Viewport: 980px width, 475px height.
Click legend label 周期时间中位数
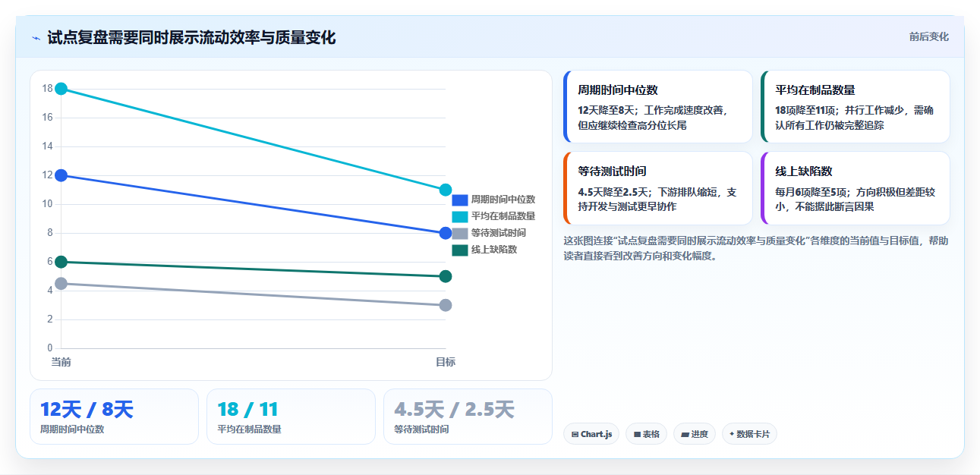pos(503,200)
